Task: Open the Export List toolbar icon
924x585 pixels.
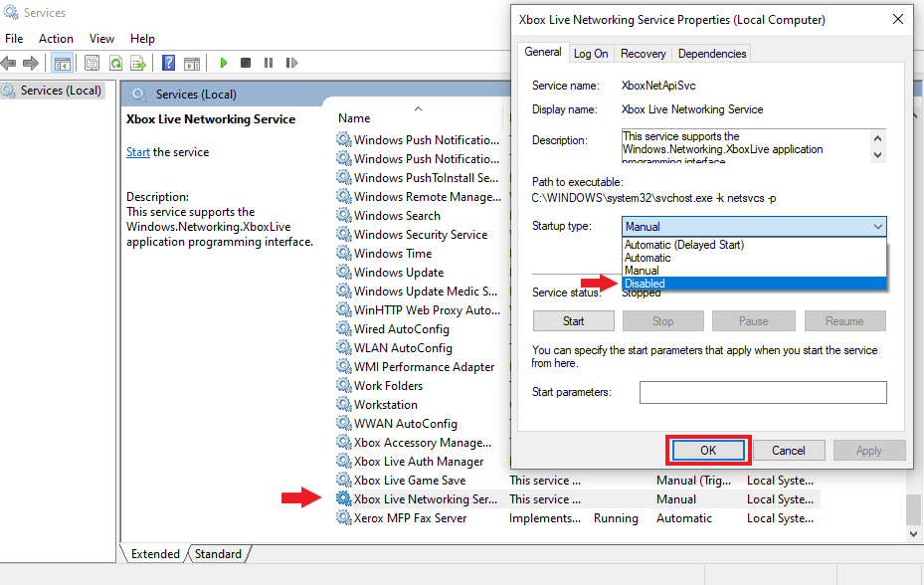Action: click(x=138, y=62)
